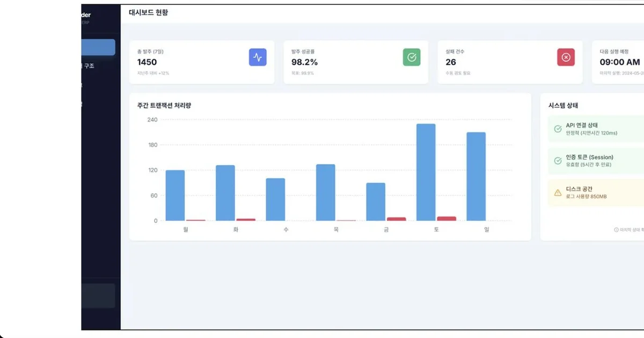The width and height of the screenshot is (644, 338).
Task: Click the blue activity pulse icon
Action: tap(258, 57)
